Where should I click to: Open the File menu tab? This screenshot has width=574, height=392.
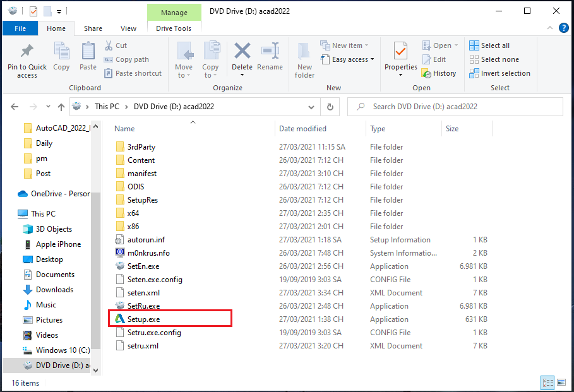tap(20, 28)
